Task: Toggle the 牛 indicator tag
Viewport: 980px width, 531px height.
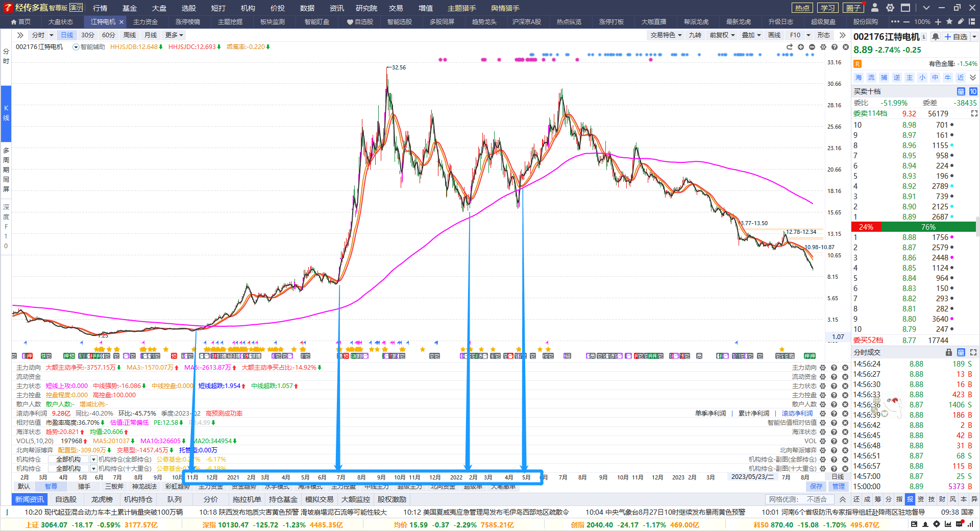Action: click(948, 78)
